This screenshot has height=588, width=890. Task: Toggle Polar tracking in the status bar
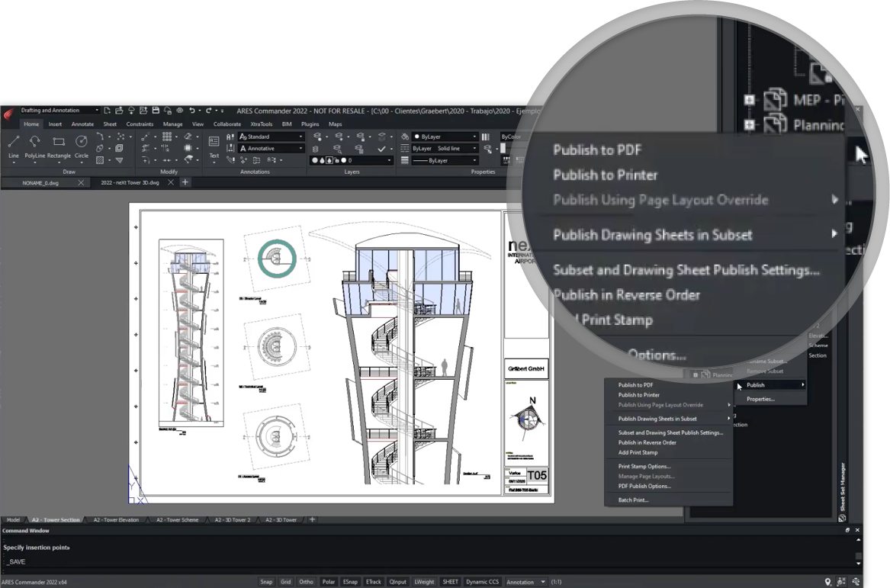click(x=329, y=582)
